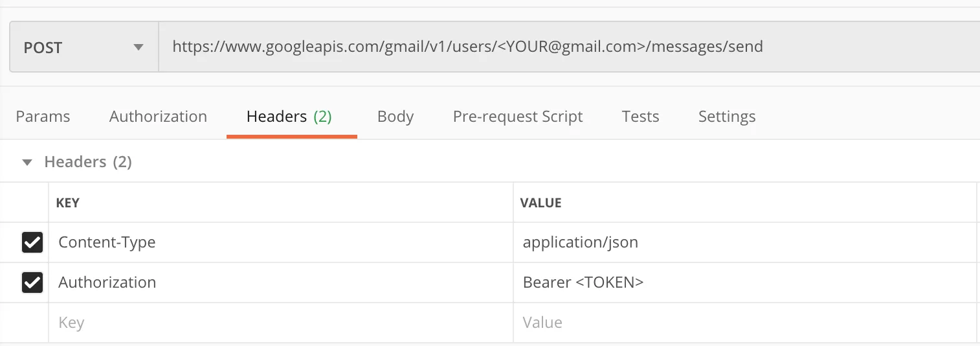This screenshot has width=980, height=346.
Task: Click the VALUE column header
Action: tap(540, 203)
